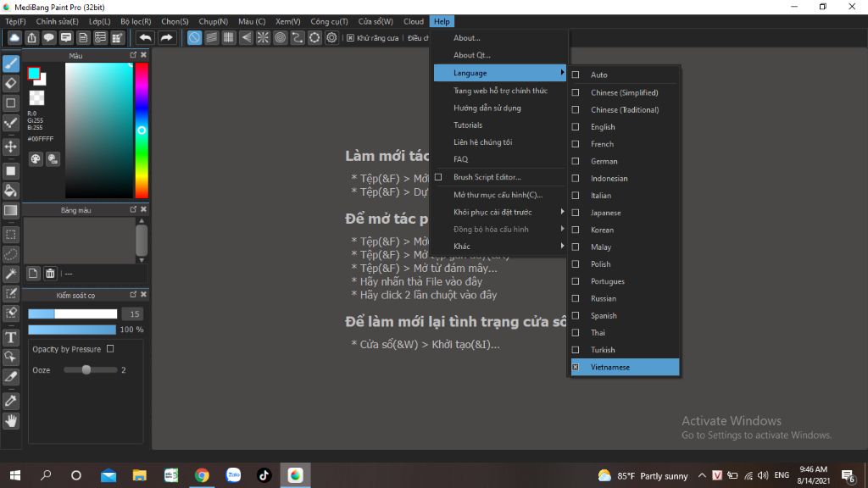This screenshot has width=868, height=488.
Task: Select the Gradient tool
Action: (10, 210)
